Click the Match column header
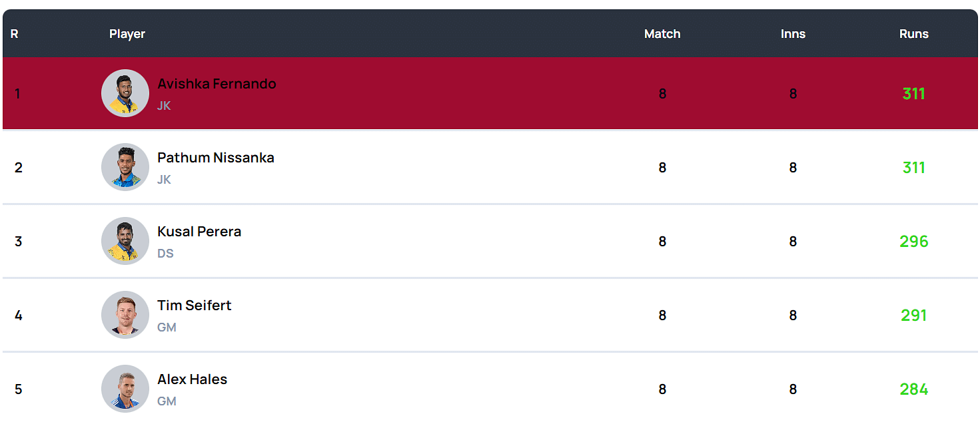The image size is (980, 424). (662, 34)
